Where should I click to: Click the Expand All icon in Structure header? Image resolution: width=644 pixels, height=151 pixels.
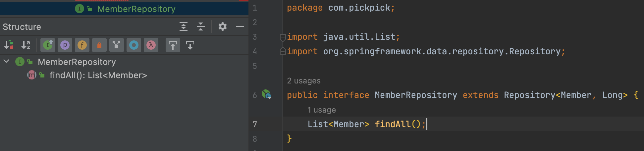coord(184,26)
